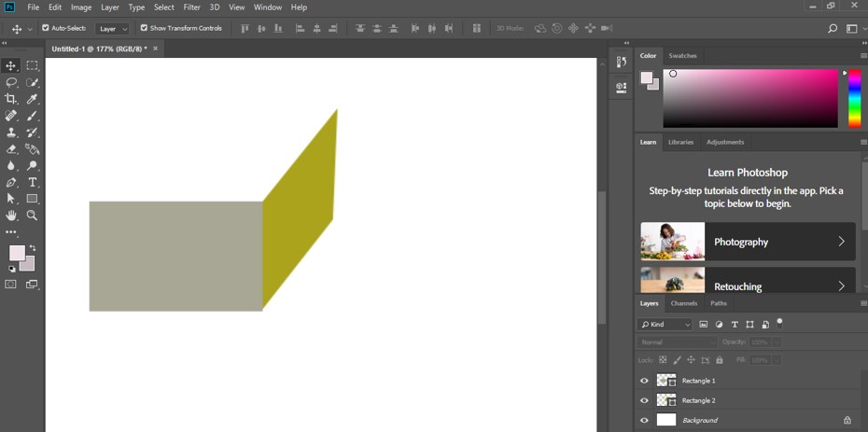Open the Kind filter dropdown in Layers
This screenshot has height=432, width=868.
(x=665, y=325)
